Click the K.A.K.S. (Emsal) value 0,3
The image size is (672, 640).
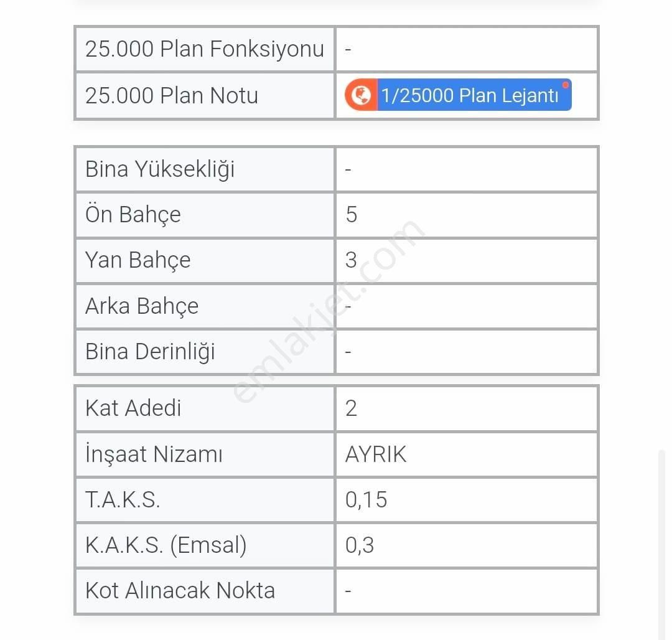pos(360,545)
